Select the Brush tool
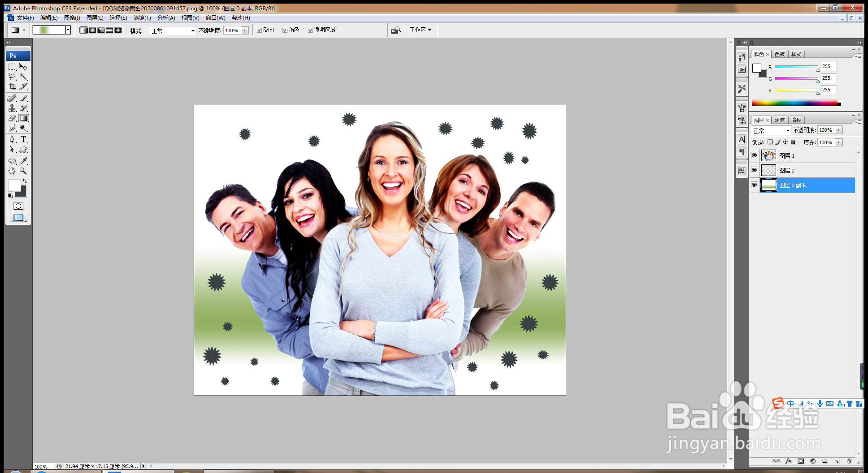Screen dimensions: 868x473 point(24,98)
